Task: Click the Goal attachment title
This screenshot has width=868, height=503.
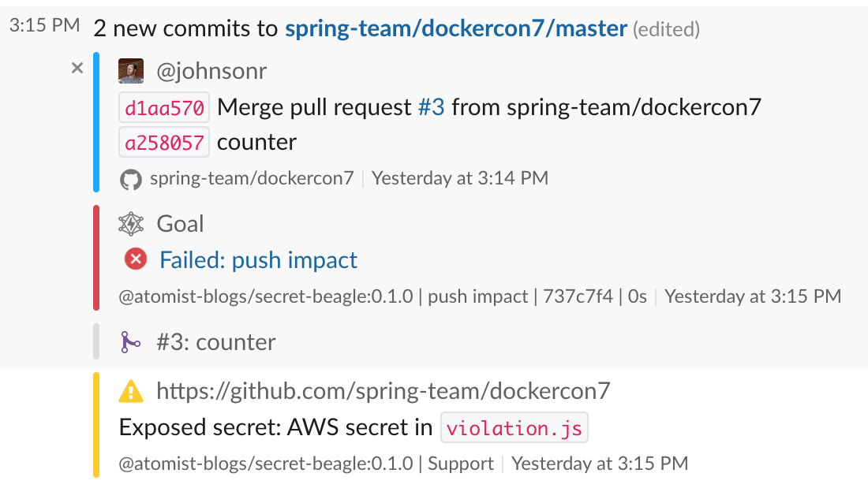Action: (180, 224)
